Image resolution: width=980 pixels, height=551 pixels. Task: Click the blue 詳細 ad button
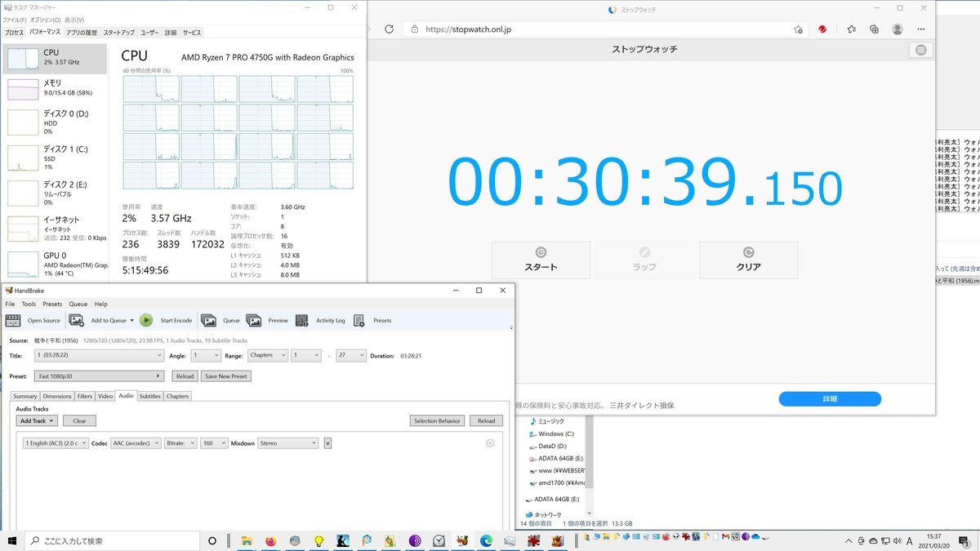point(829,398)
